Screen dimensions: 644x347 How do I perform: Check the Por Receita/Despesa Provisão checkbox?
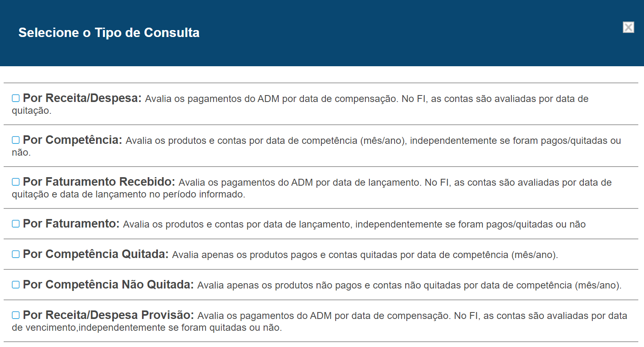[x=16, y=315]
